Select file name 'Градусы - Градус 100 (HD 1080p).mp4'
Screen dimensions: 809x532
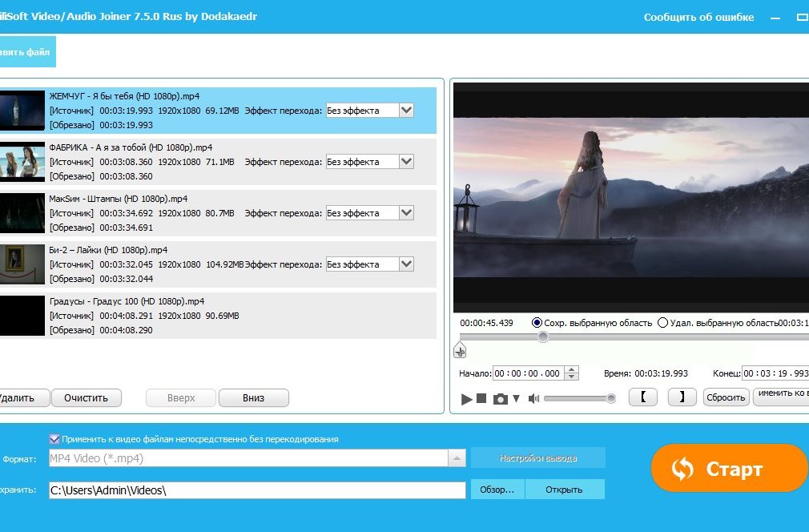tap(127, 301)
